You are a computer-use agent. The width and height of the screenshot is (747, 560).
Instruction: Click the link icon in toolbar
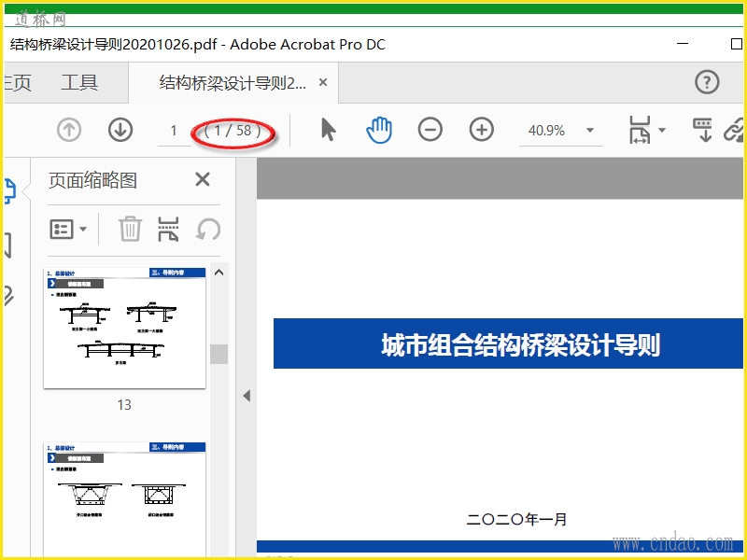pyautogui.click(x=734, y=130)
